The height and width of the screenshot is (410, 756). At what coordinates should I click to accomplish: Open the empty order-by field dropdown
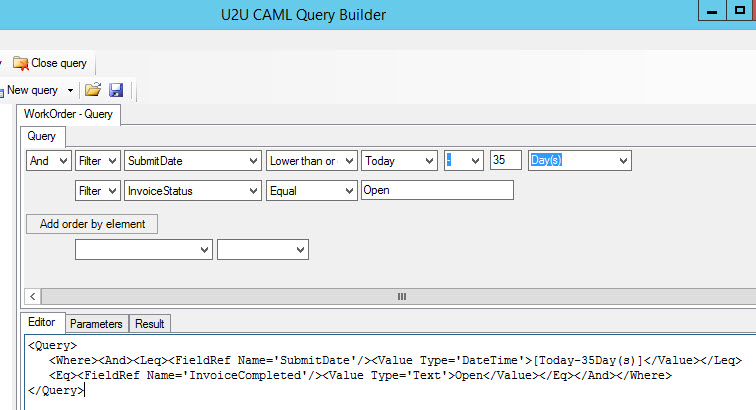[144, 250]
